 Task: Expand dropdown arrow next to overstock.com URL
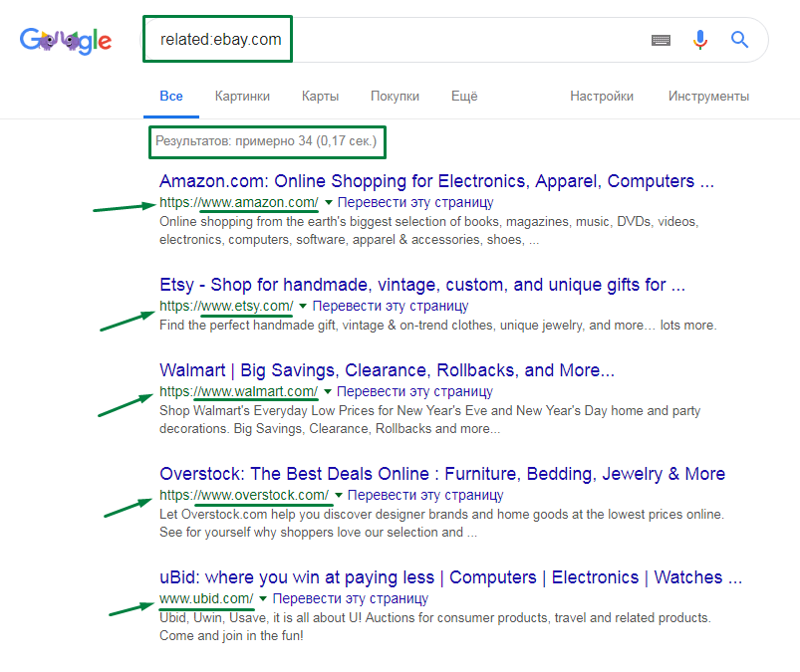pos(339,496)
